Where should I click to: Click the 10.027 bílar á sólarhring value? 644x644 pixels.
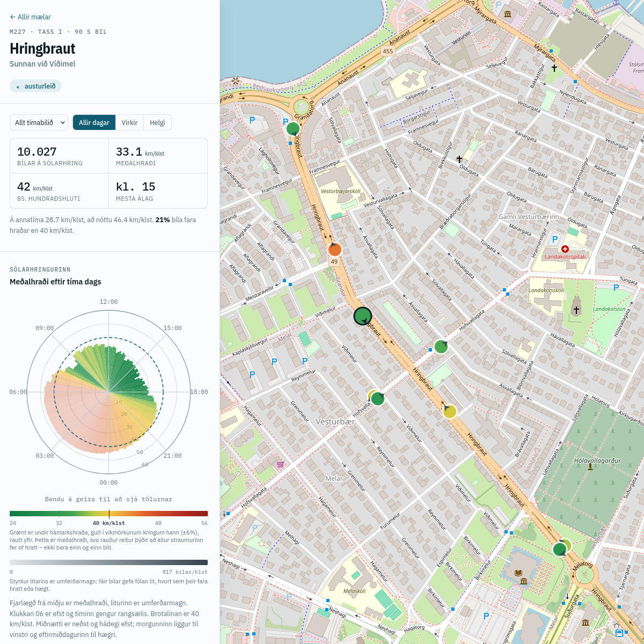[37, 152]
